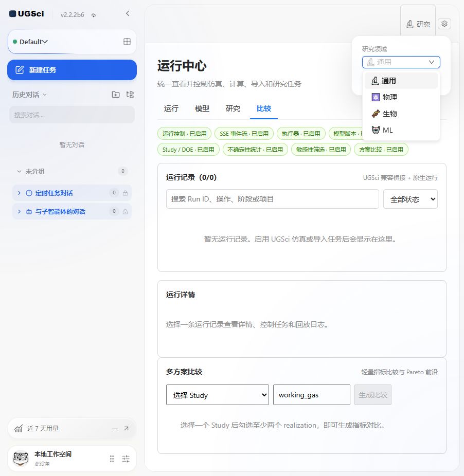
Task: Expand the 与子智能体的对话 group
Action: 19,212
